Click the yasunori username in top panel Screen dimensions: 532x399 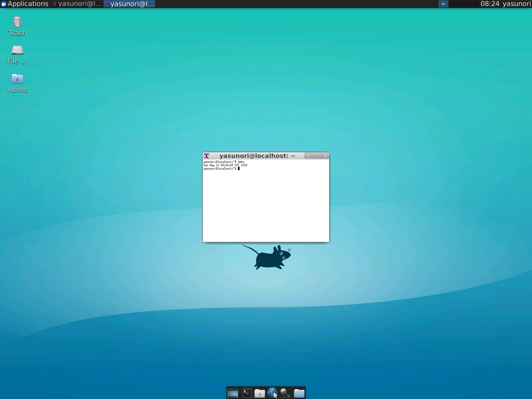pos(516,4)
